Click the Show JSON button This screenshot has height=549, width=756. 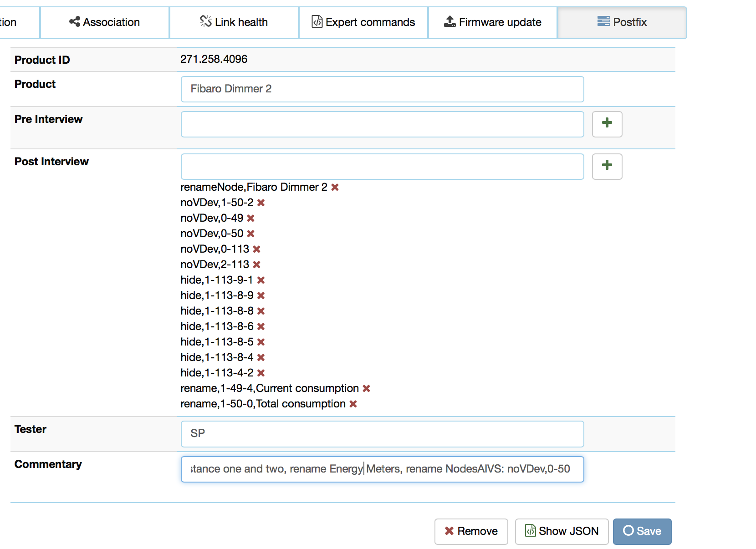point(562,531)
